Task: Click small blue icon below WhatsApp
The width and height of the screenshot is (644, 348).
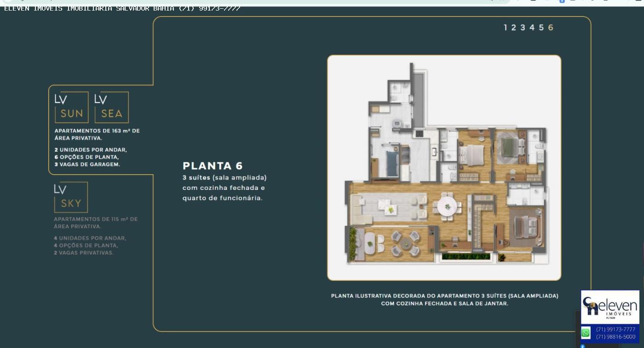Action: 582,346
